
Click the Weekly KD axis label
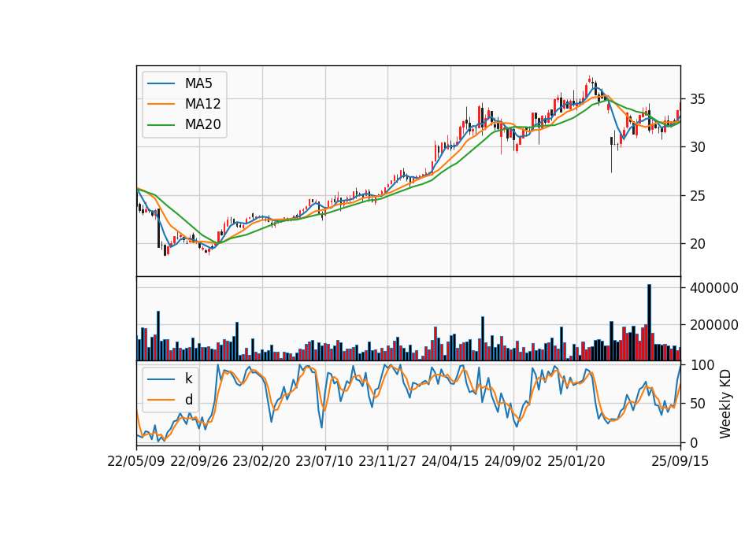(724, 404)
